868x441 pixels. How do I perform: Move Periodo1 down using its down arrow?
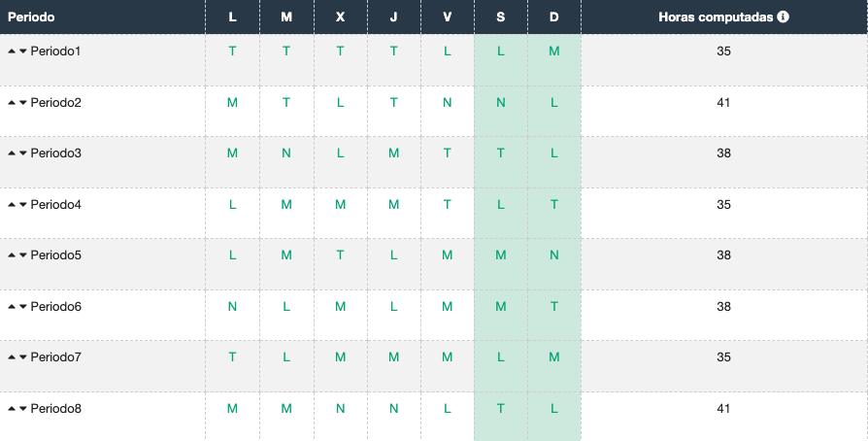tap(23, 51)
